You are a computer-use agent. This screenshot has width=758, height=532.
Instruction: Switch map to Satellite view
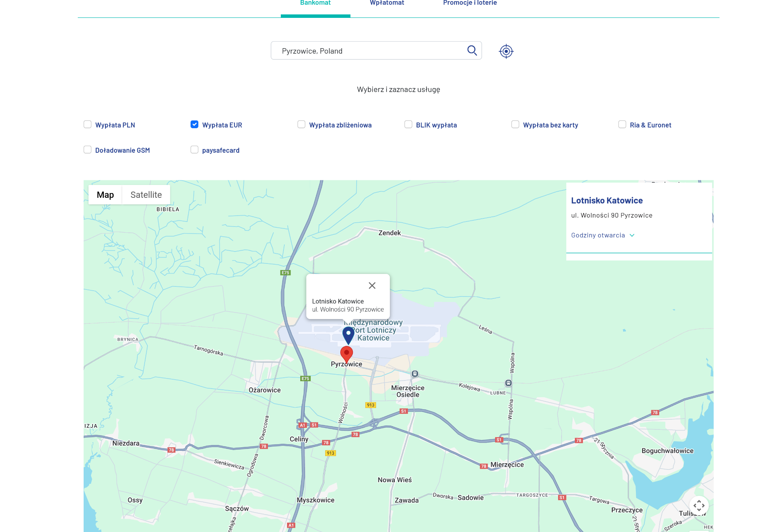click(146, 195)
